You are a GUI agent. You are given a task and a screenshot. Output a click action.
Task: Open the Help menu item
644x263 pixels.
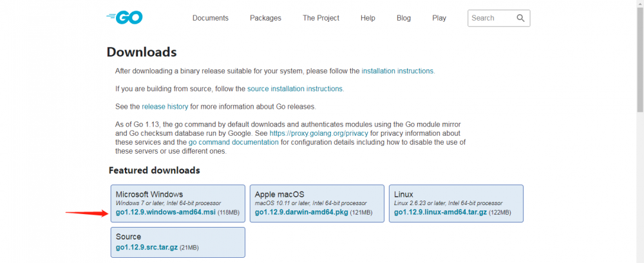click(368, 18)
